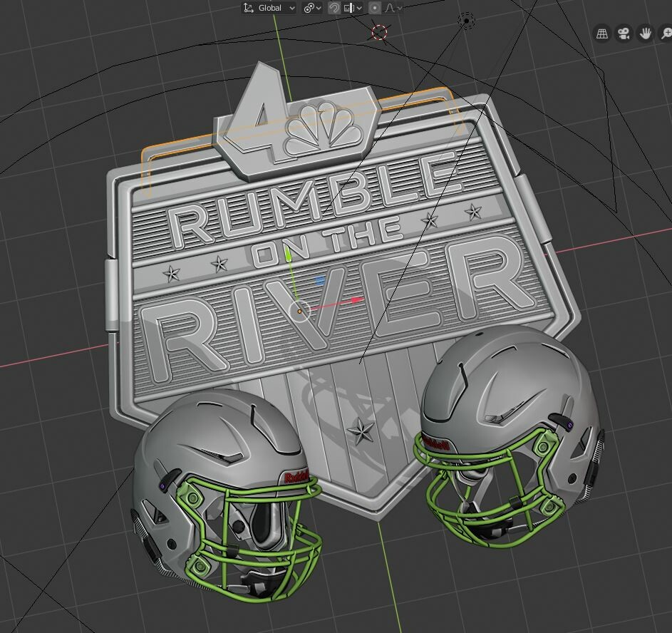Select the right football helmet object
This screenshot has height=633, width=672.
[x=508, y=435]
